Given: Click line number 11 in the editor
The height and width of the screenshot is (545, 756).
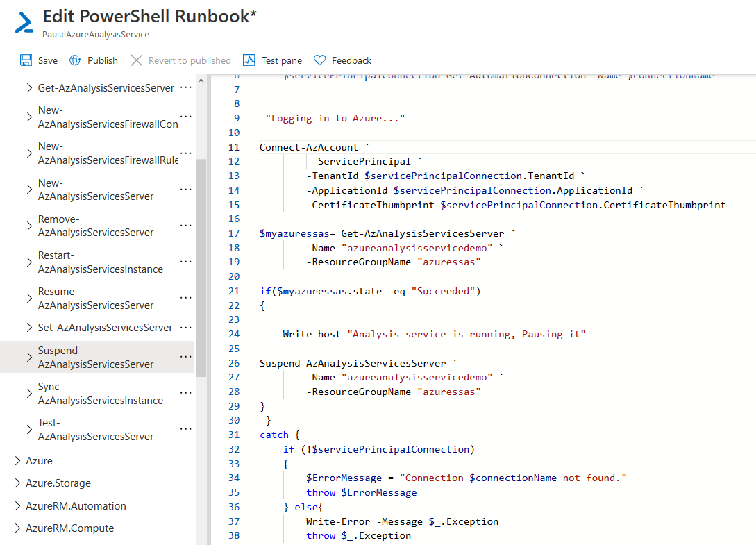Looking at the screenshot, I should pos(234,147).
